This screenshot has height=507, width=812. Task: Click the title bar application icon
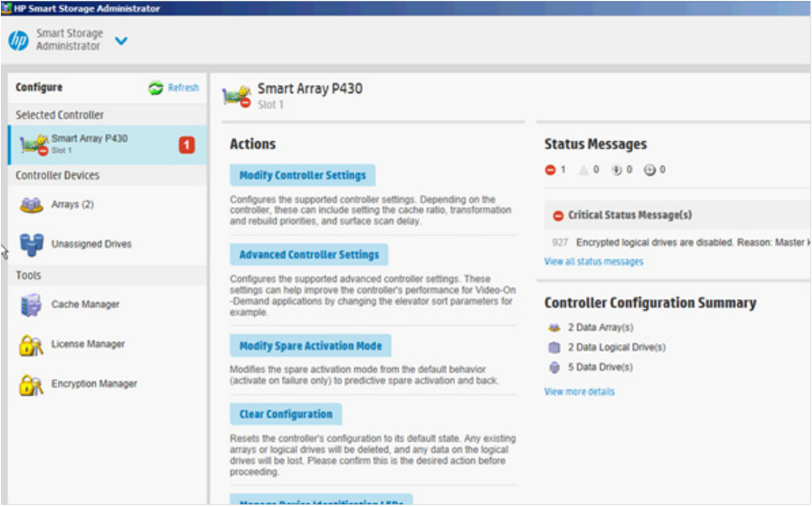coord(6,8)
